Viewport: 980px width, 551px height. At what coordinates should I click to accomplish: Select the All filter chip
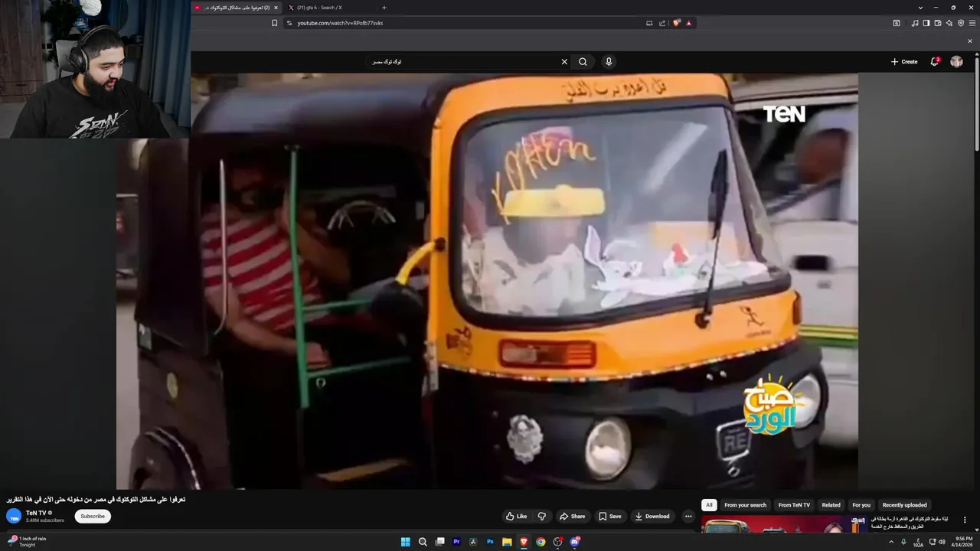709,505
